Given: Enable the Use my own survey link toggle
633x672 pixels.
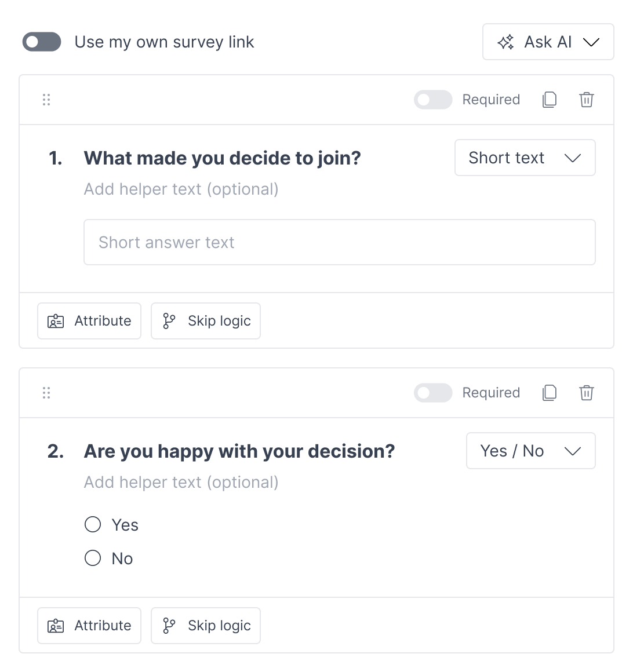Looking at the screenshot, I should (x=41, y=41).
